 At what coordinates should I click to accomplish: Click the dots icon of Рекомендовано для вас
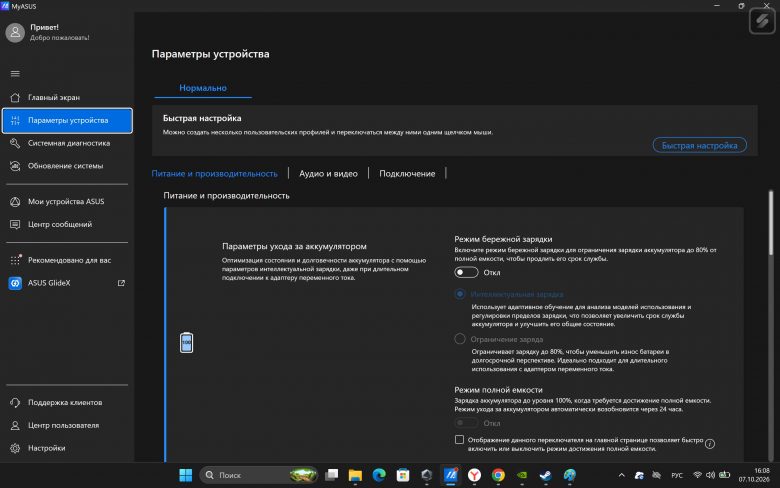(x=15, y=260)
